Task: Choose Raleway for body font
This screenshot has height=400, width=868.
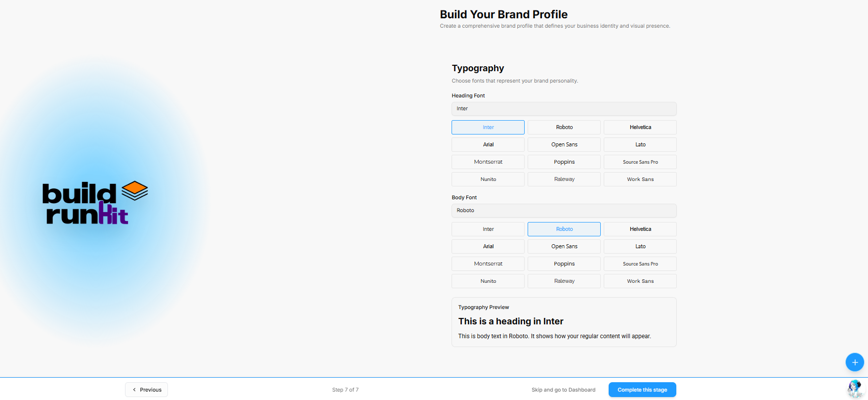Action: click(x=564, y=281)
